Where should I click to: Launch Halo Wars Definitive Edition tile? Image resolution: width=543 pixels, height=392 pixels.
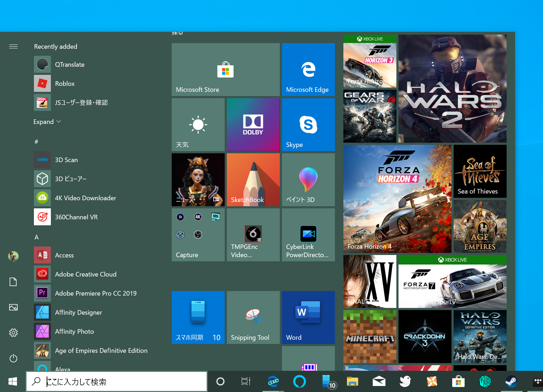(480, 337)
